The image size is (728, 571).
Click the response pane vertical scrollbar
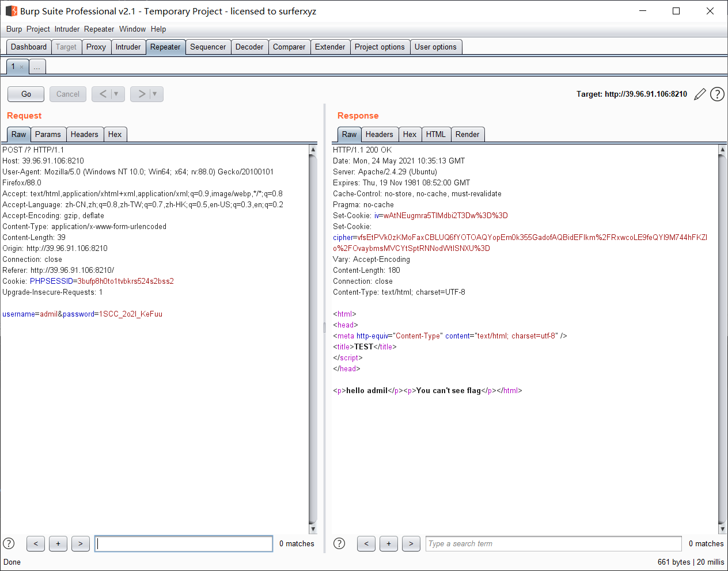coord(722,339)
